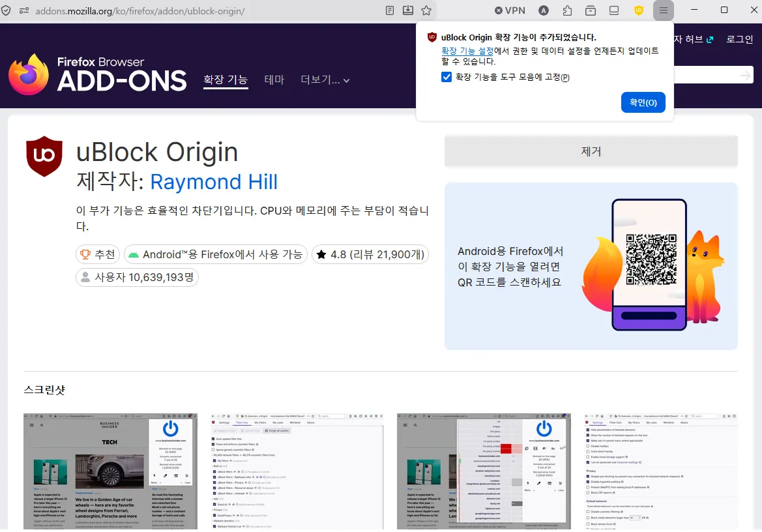Open the third screenshot thumbnail with red matrix
Screen dimensions: 762x532
pyautogui.click(x=484, y=471)
